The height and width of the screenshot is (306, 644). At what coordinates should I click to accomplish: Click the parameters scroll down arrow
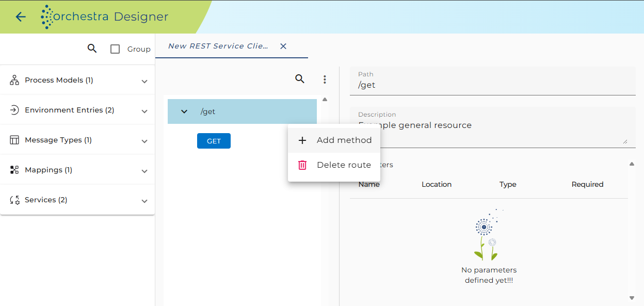pos(632,298)
